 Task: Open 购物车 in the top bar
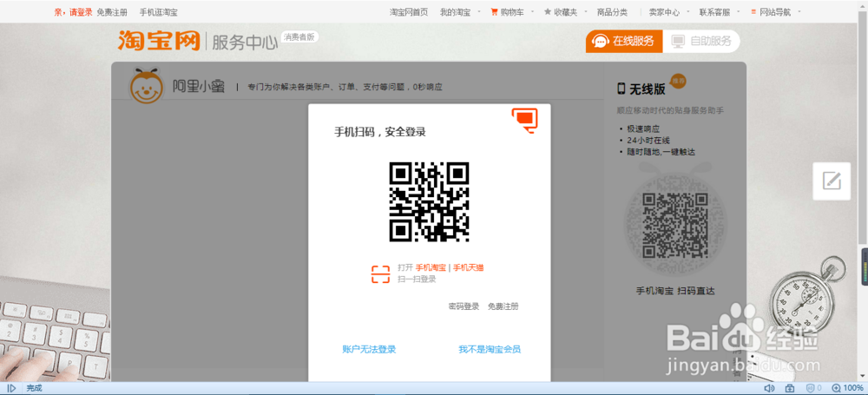pos(512,12)
